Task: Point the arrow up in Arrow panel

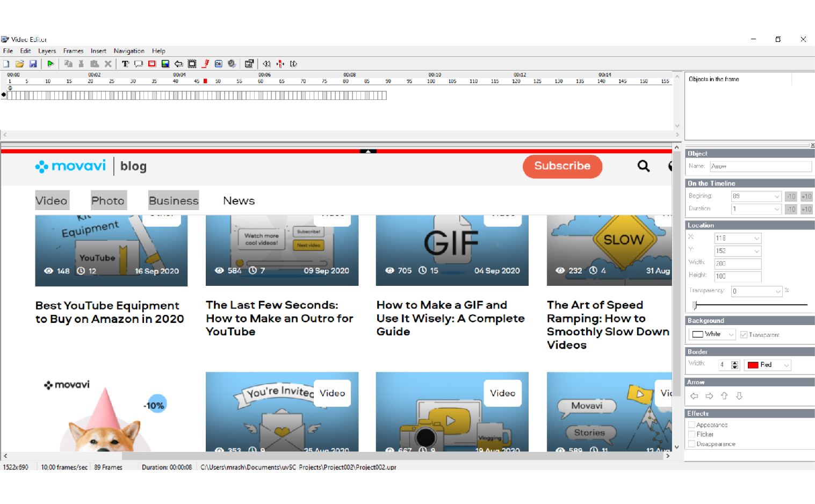Action: click(x=724, y=396)
